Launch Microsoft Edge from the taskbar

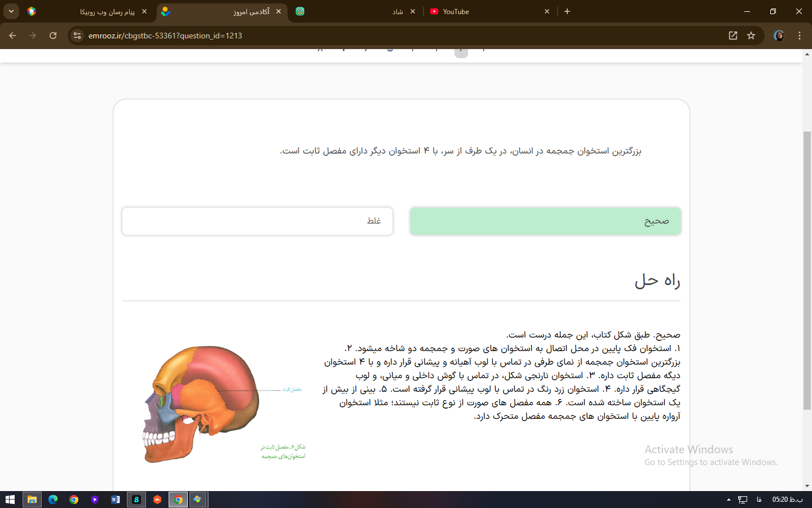(x=53, y=500)
